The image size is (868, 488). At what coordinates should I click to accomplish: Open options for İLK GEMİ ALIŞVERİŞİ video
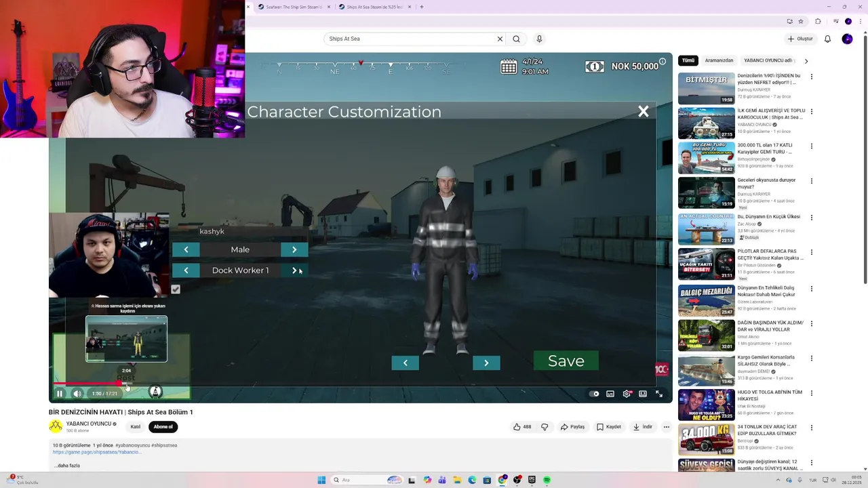(811, 111)
